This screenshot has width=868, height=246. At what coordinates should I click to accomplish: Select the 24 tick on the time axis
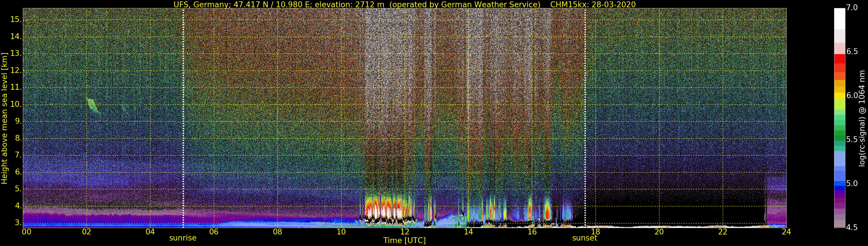786,232
